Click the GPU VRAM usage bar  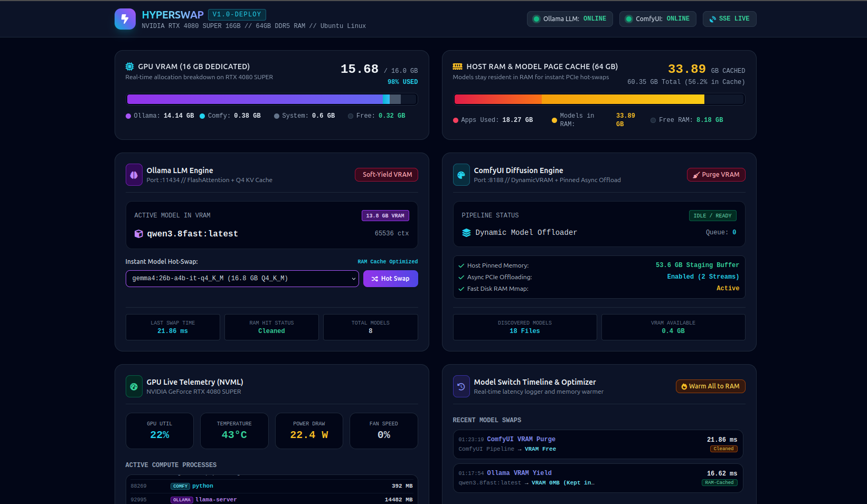point(272,99)
